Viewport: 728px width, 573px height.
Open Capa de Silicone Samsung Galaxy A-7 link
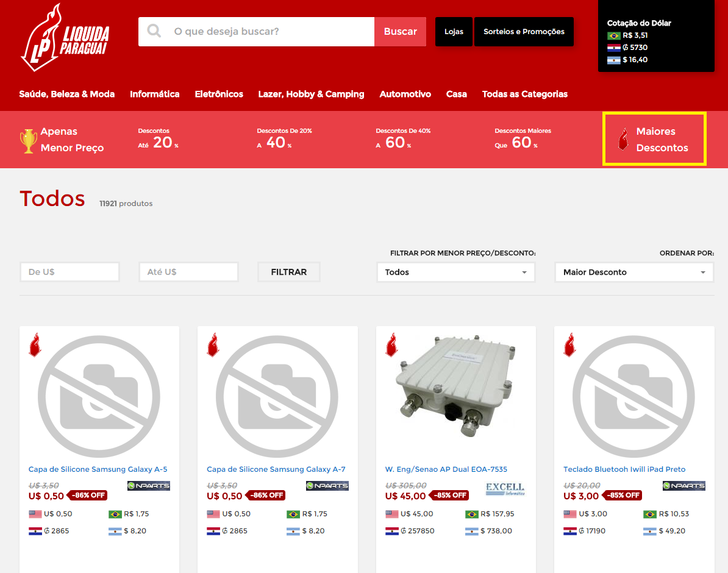(x=276, y=469)
